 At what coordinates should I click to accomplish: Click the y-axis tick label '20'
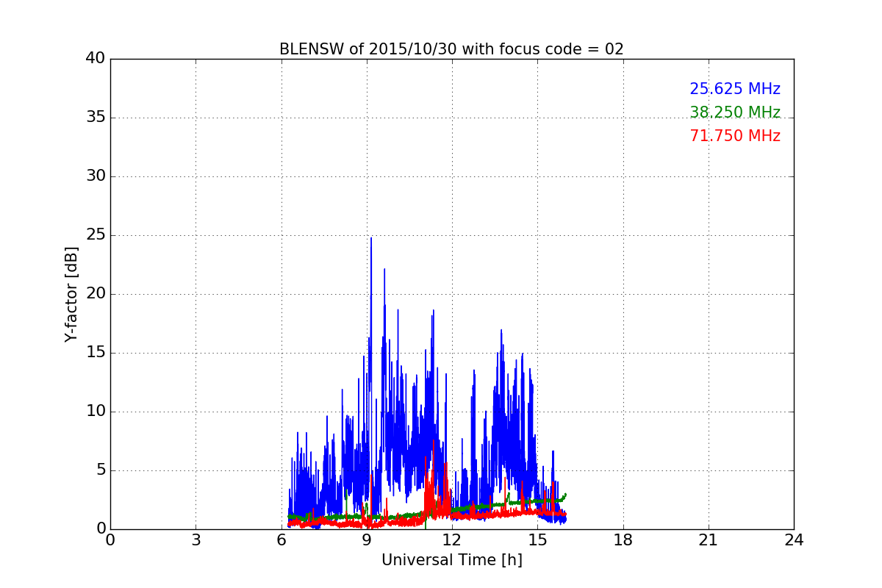tap(96, 294)
